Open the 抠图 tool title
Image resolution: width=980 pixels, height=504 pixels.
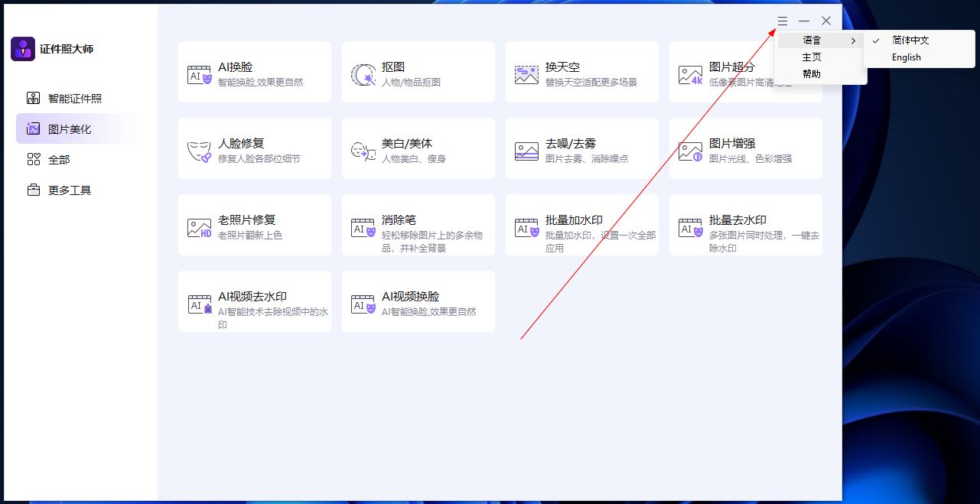pyautogui.click(x=393, y=67)
